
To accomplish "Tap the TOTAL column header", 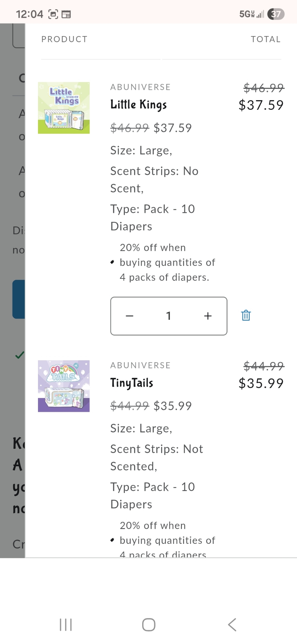I will tap(266, 39).
